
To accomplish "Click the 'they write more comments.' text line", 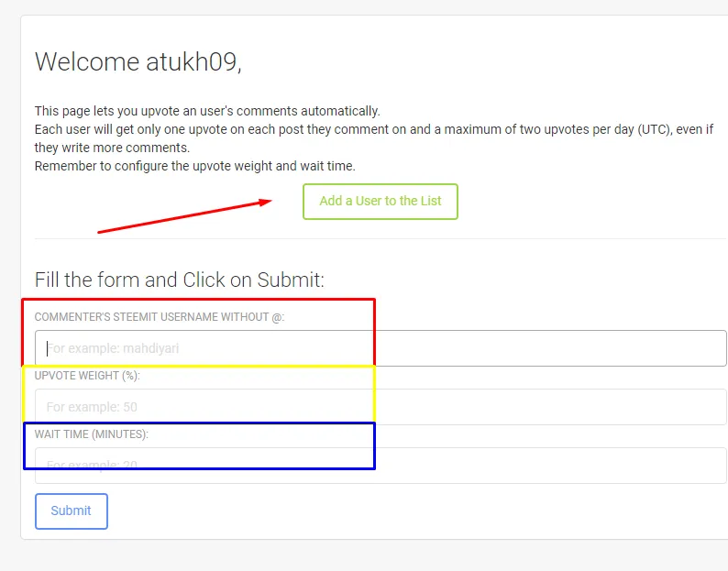I will pos(113,148).
